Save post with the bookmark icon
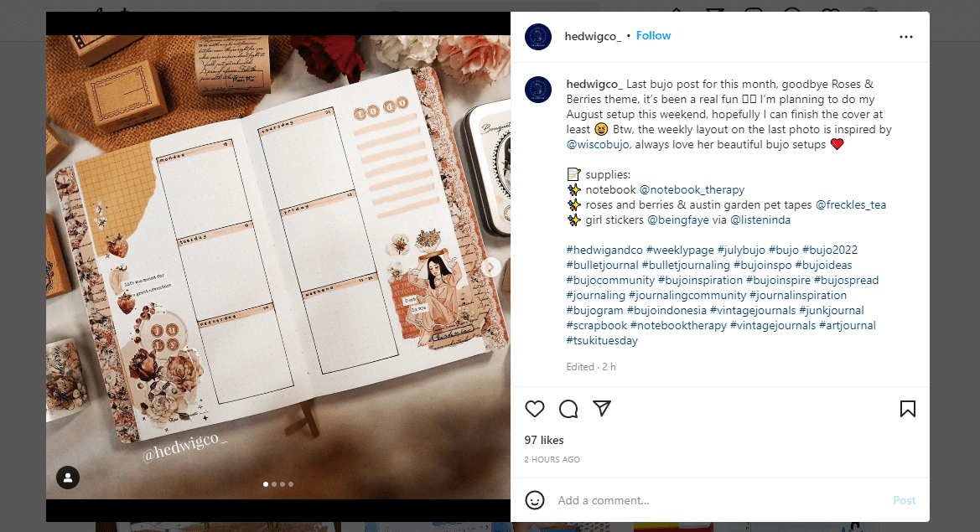Viewport: 980px width, 532px height. coord(908,409)
